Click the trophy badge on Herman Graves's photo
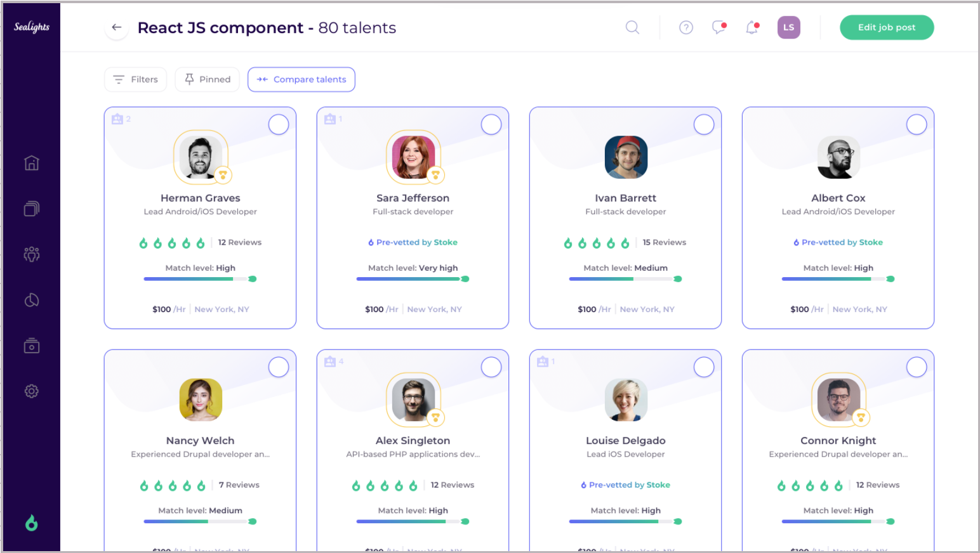The image size is (980, 553). click(223, 175)
